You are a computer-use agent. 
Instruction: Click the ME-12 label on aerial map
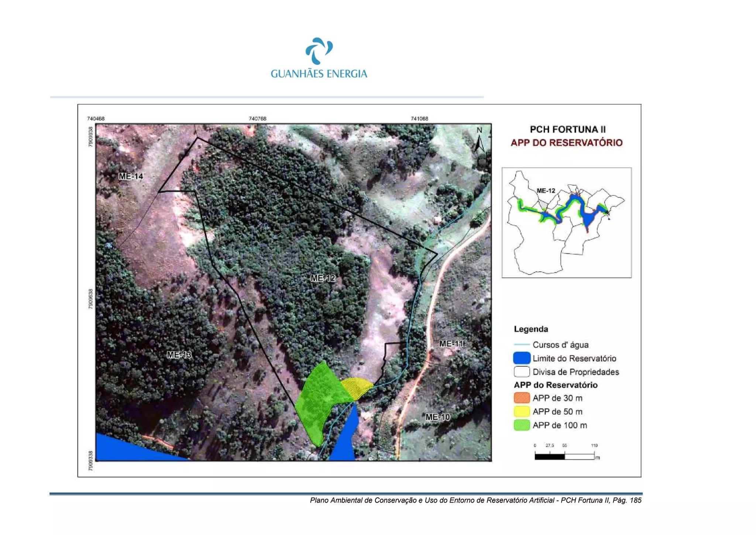323,278
